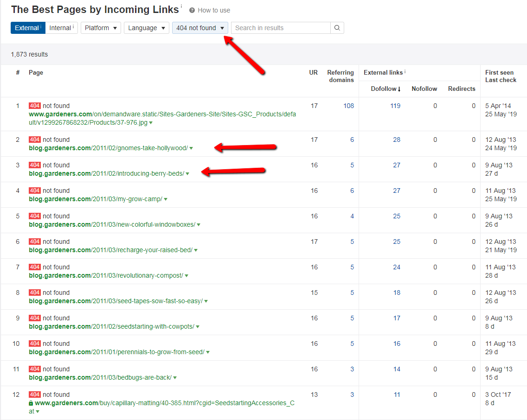Open the new-colorful-windowboxes page link
This screenshot has height=420, width=527.
[112, 225]
